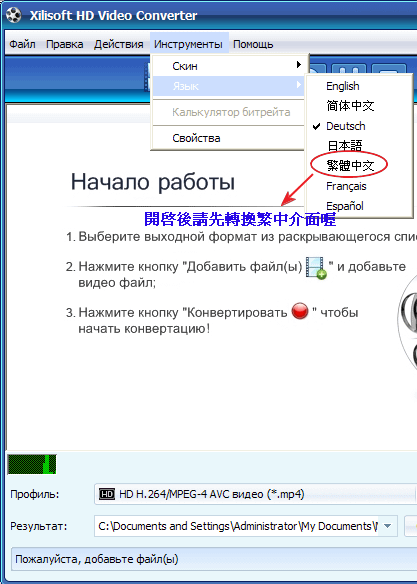Click the status bar message Пожалуйста, добавьте файл(ы)
The image size is (417, 584).
(96, 559)
